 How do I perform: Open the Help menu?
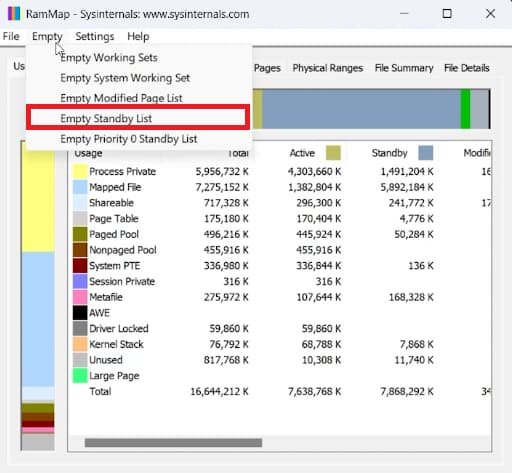pos(138,36)
